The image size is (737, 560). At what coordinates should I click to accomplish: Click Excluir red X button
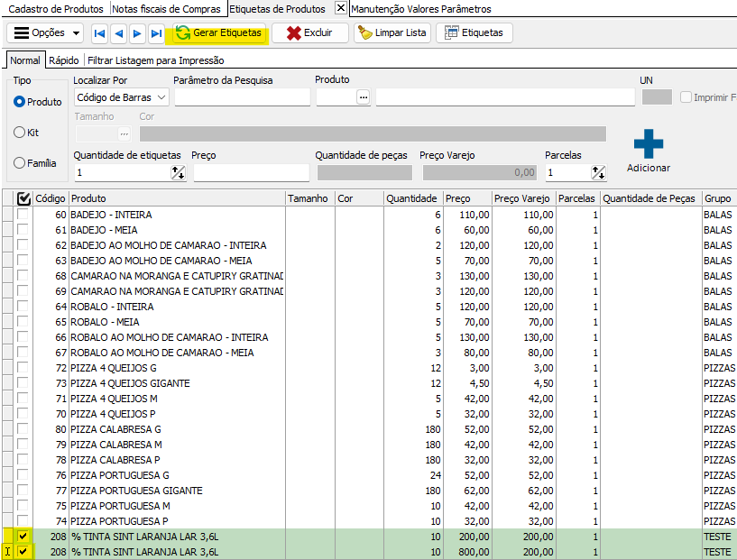click(309, 33)
